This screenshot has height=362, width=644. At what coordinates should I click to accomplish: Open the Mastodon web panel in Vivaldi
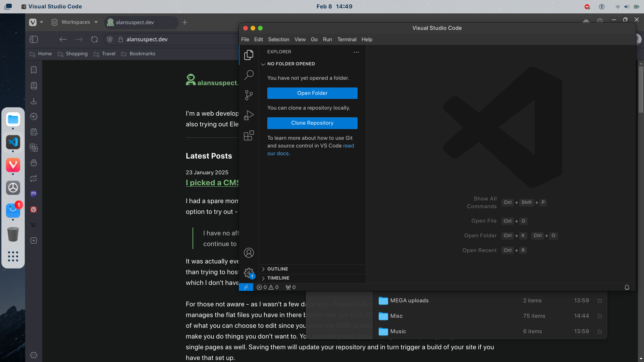[34, 194]
